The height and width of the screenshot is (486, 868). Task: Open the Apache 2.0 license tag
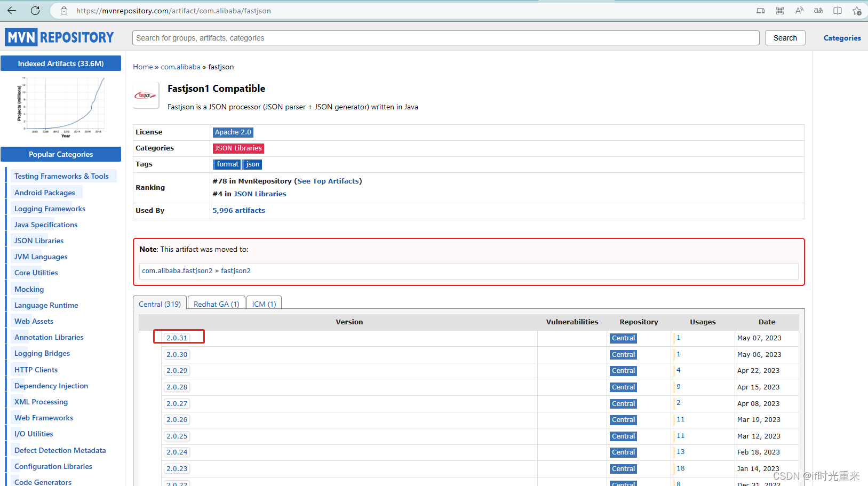pos(233,132)
